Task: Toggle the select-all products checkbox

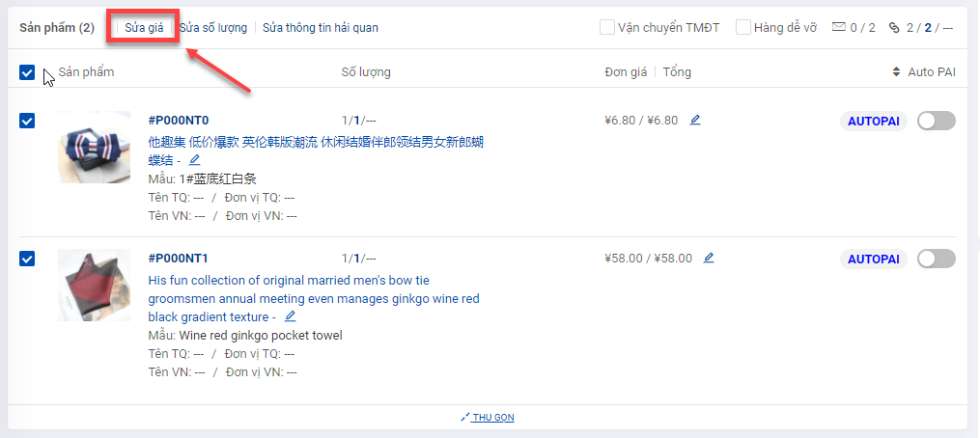Action: pos(27,72)
